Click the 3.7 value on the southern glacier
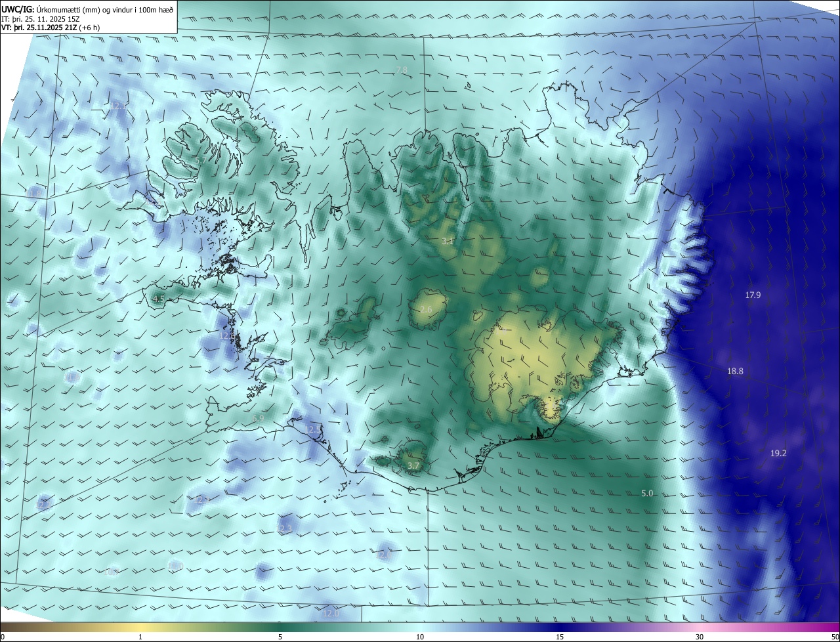This screenshot has height=642, width=840. (x=413, y=466)
